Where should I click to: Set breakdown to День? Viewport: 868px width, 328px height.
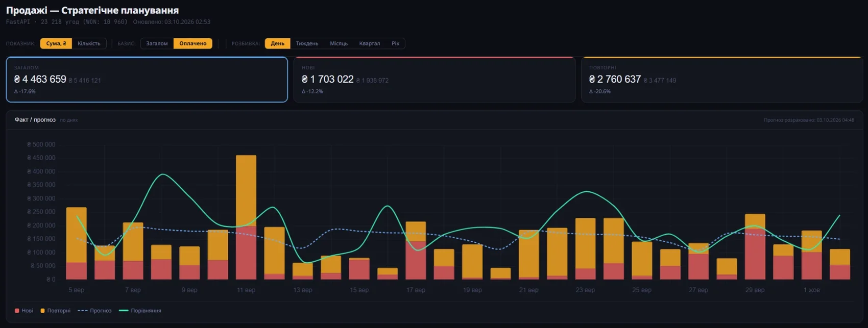[x=277, y=43]
